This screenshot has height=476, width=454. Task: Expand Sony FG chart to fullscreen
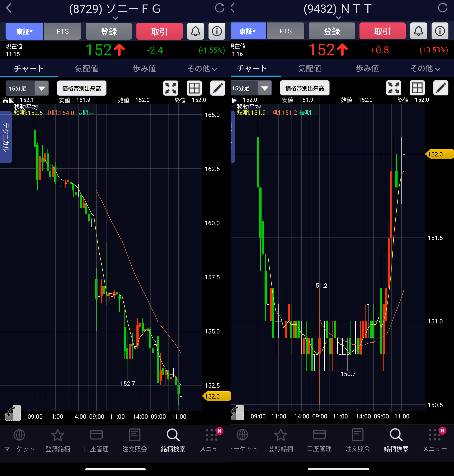(x=171, y=88)
